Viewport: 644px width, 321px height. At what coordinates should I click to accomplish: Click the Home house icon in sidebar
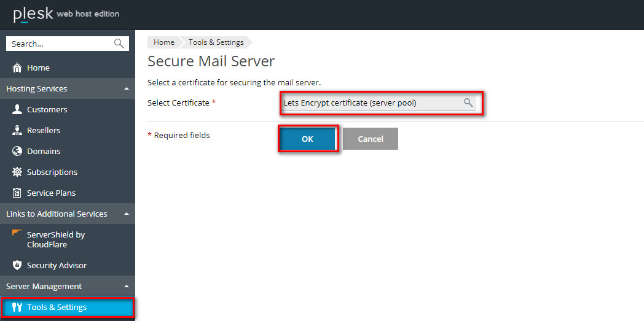[17, 68]
